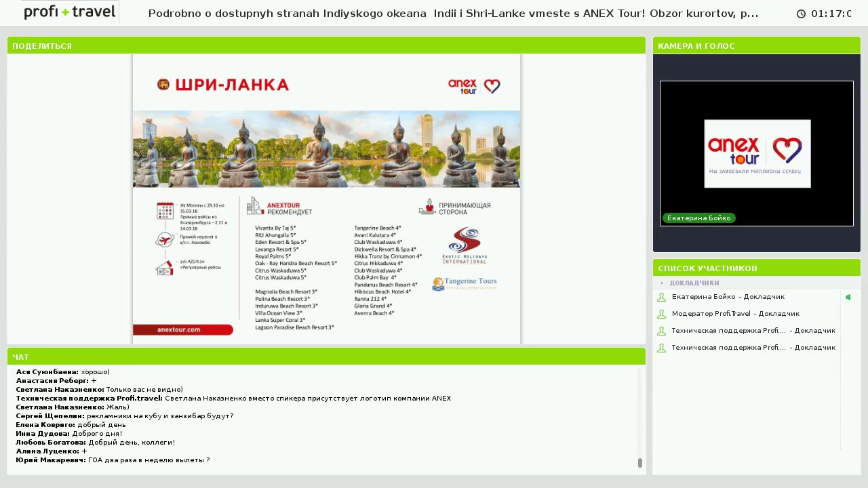
Task: Click the Tangerine Tours logo
Action: (x=465, y=283)
